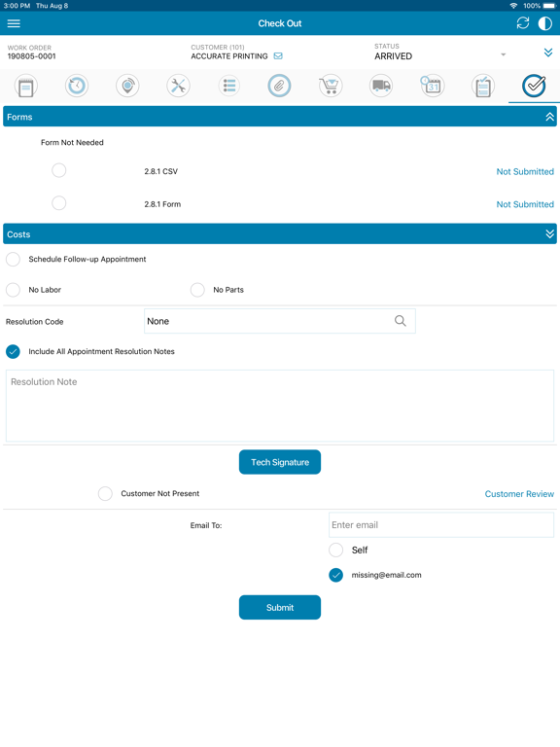The width and height of the screenshot is (560, 747).
Task: Open the notepad summary tab icon
Action: click(x=25, y=87)
